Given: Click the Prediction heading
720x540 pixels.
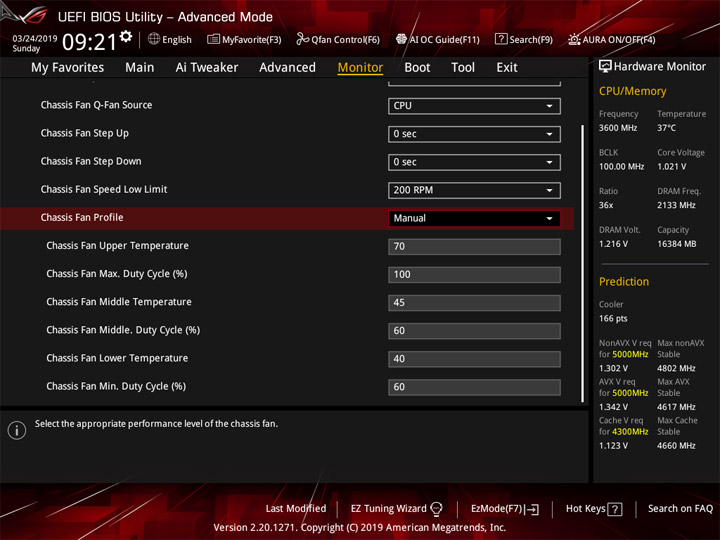Looking at the screenshot, I should tap(624, 282).
